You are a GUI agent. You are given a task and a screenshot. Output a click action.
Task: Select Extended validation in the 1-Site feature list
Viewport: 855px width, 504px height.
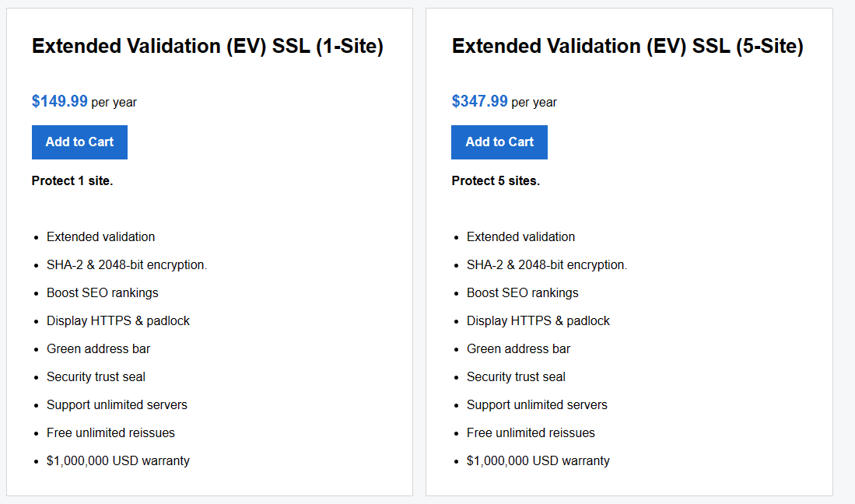coord(100,236)
